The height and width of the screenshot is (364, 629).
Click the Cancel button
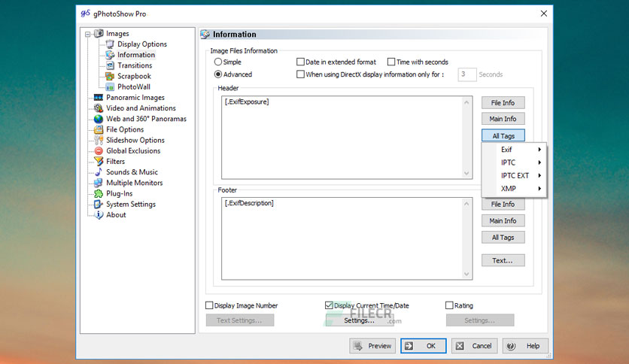[474, 345]
